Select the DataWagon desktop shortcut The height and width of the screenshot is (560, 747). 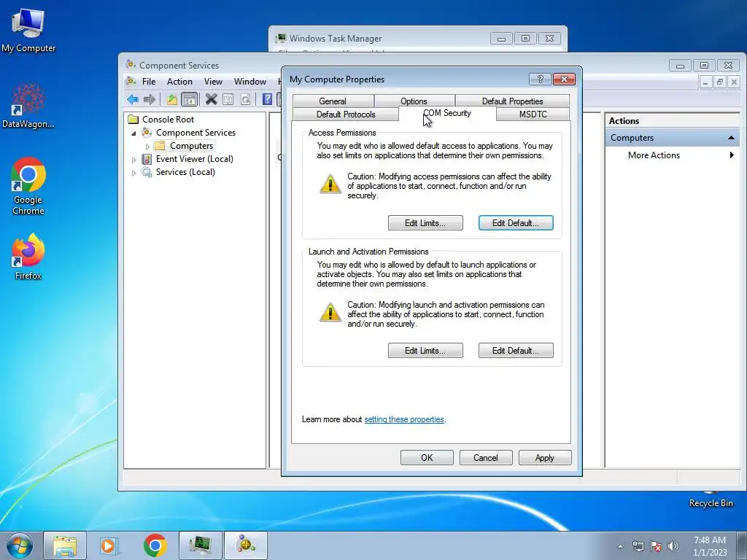tap(28, 106)
